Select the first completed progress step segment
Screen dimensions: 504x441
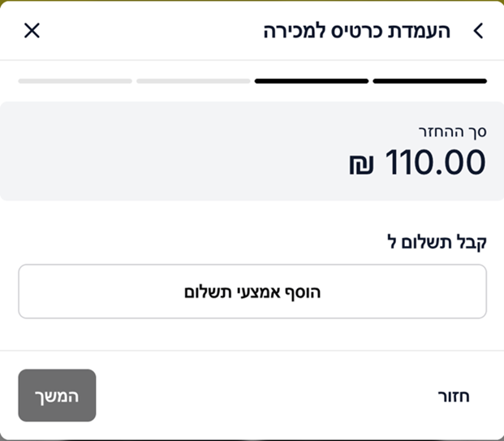click(429, 81)
